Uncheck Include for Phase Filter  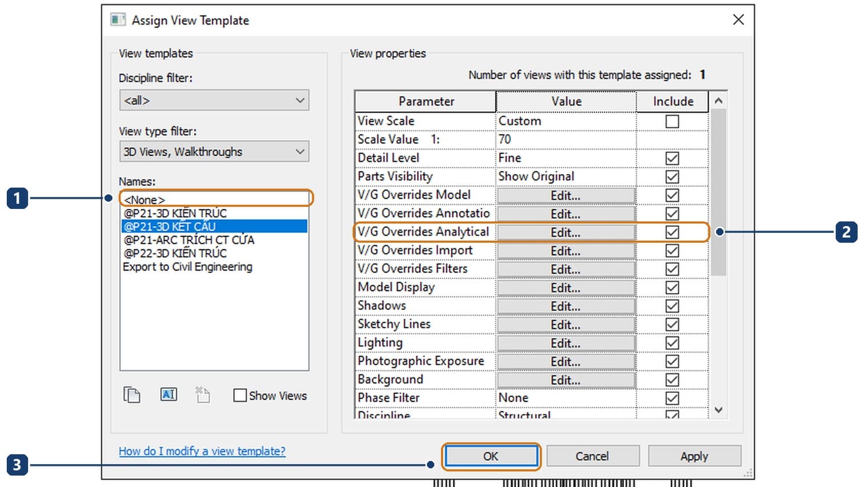pyautogui.click(x=672, y=398)
